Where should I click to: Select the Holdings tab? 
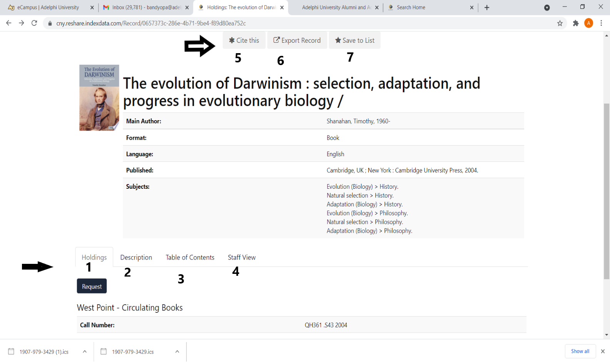pos(94,257)
